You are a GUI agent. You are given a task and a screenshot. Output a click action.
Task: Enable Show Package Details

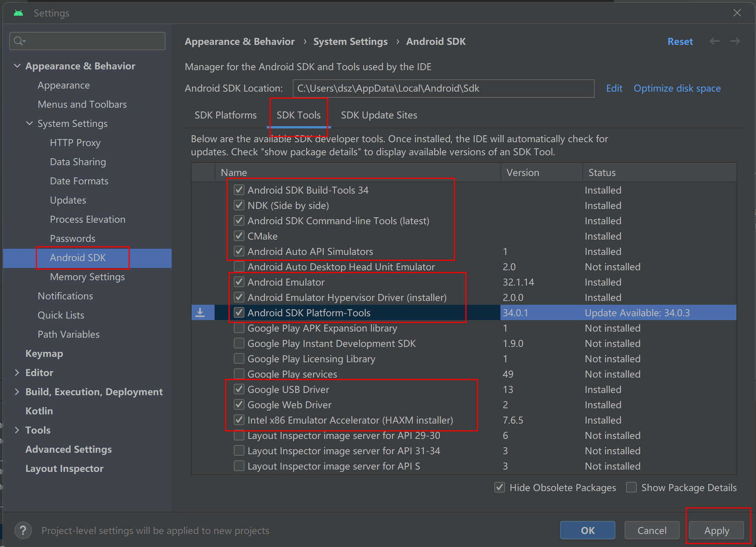[631, 488]
